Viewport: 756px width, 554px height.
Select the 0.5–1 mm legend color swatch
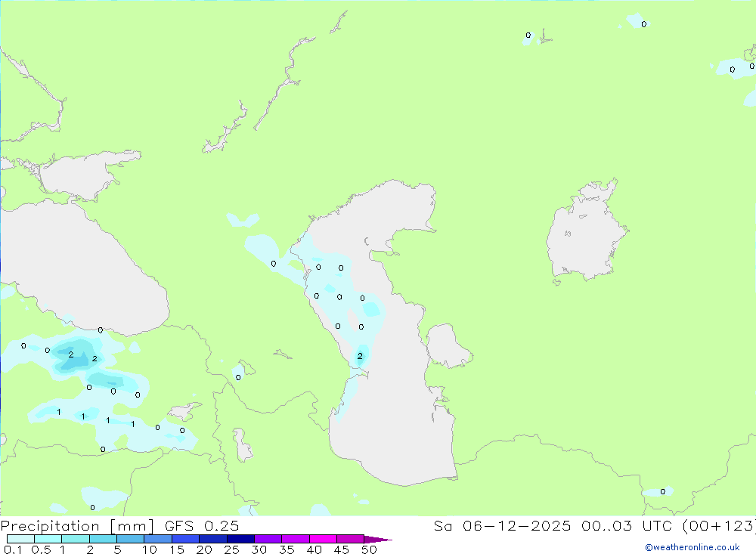48,539
